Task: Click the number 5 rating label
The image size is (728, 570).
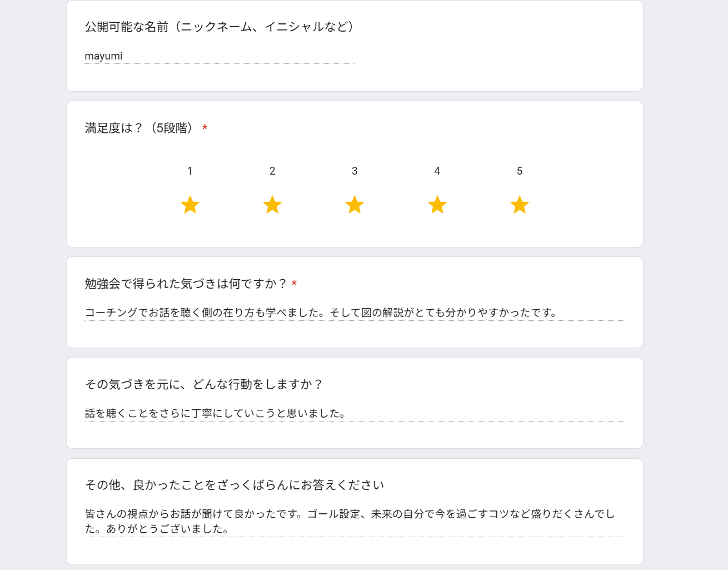Action: point(520,171)
